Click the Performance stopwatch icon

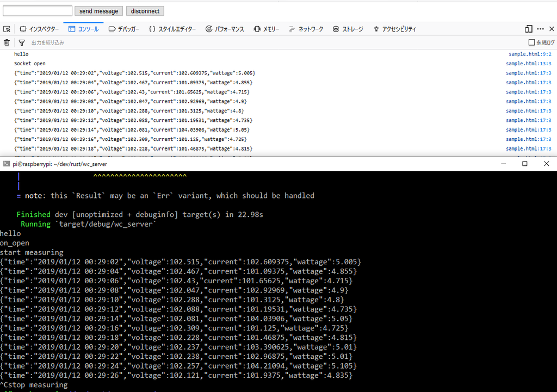(209, 29)
